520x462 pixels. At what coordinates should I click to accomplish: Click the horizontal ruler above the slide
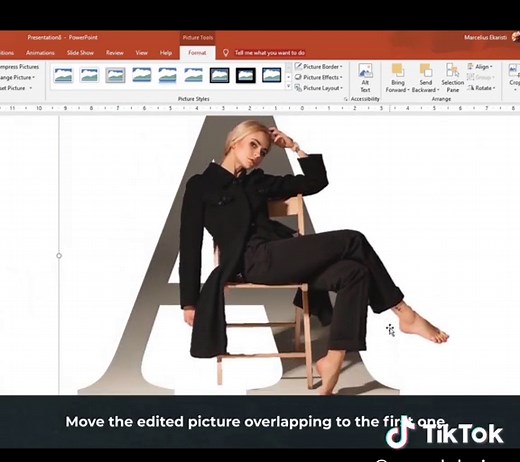click(x=260, y=108)
